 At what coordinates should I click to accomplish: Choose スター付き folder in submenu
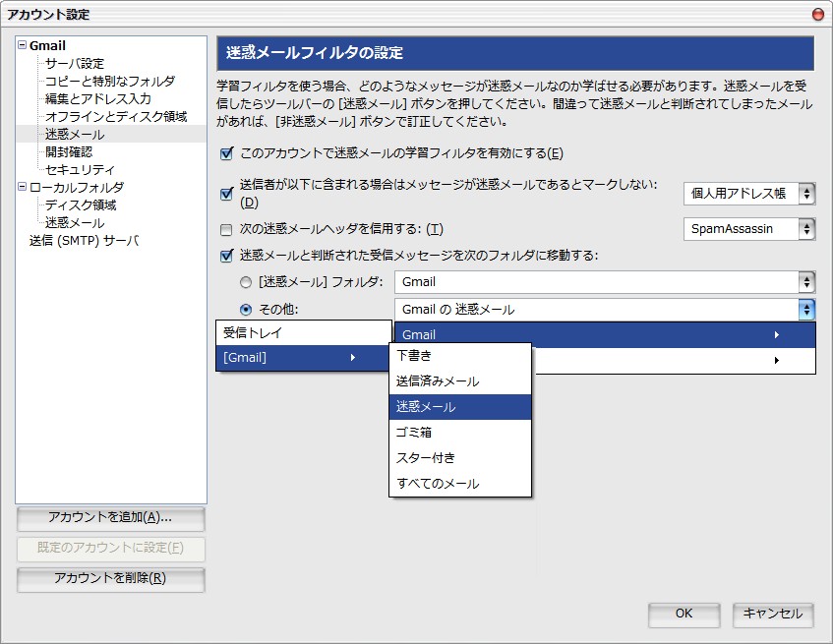[460, 457]
